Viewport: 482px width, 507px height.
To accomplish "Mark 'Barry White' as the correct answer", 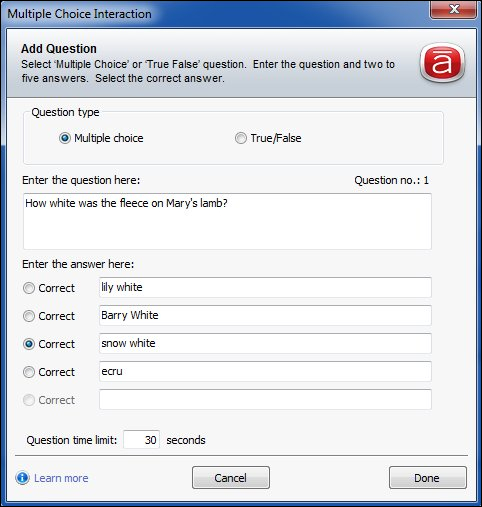I will click(29, 316).
